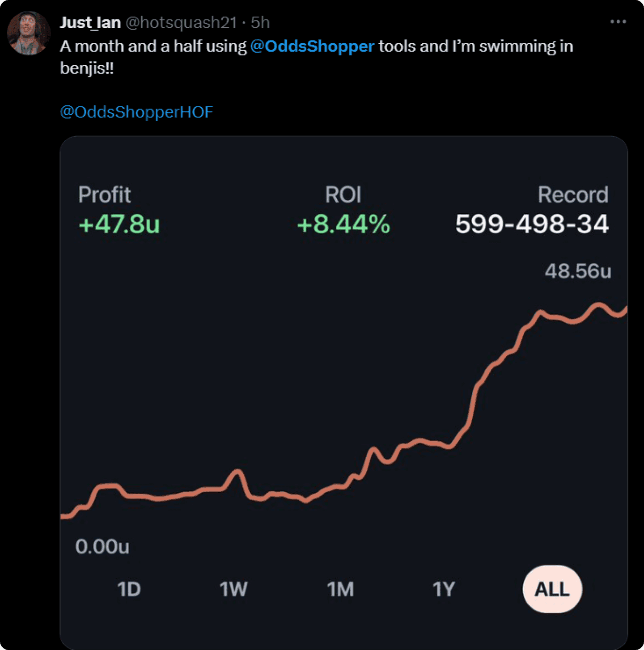Image resolution: width=644 pixels, height=650 pixels.
Task: Click the 599-498-34 record value
Action: coord(532,224)
